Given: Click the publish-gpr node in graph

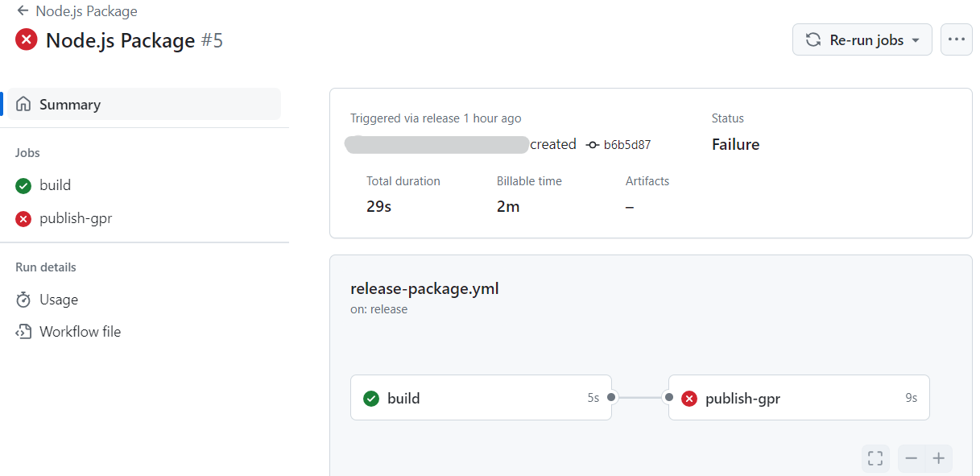Looking at the screenshot, I should pos(798,397).
